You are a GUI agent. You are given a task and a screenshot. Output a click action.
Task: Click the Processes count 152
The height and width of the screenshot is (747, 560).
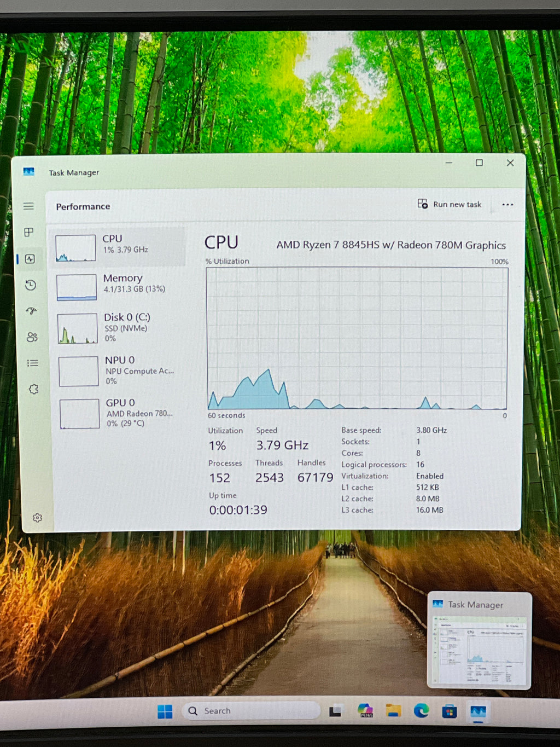219,478
